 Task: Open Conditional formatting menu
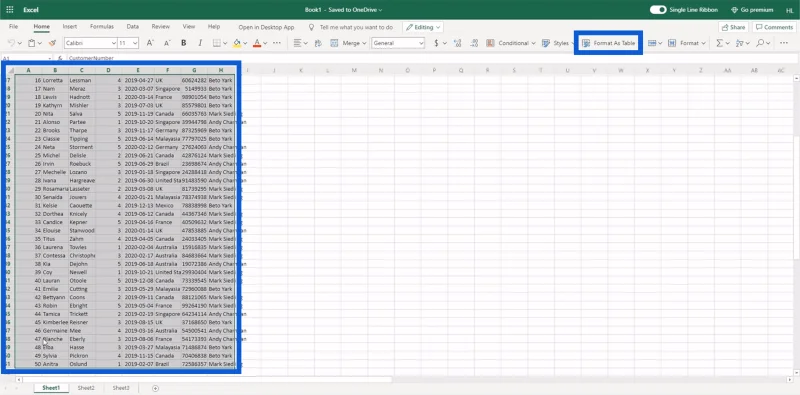pos(511,43)
